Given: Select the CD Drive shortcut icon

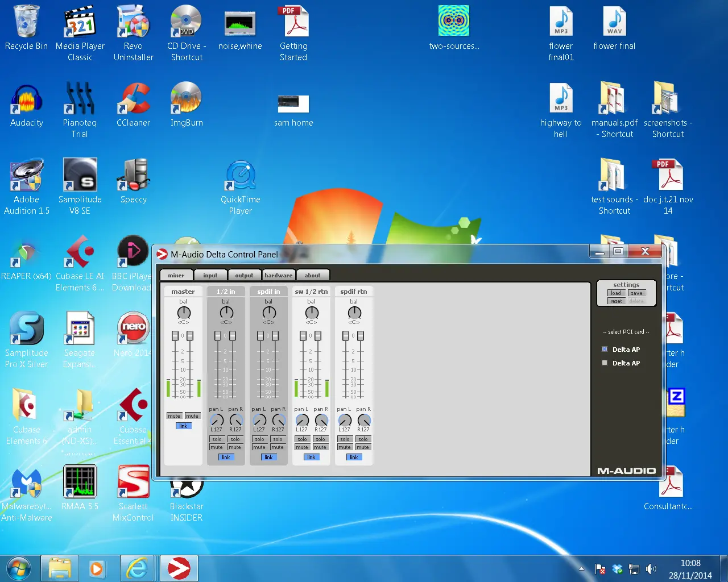Looking at the screenshot, I should point(187,33).
